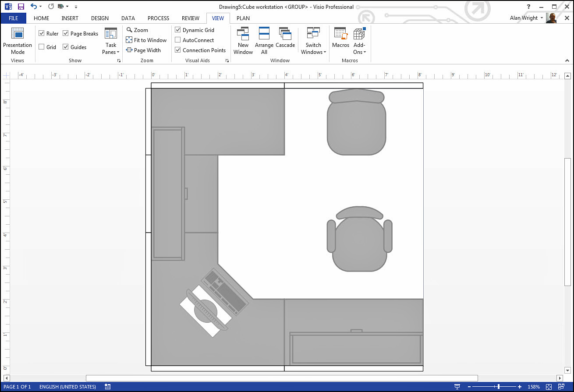574x392 pixels.
Task: Click horizontal scrollbar right arrow
Action: click(560, 378)
